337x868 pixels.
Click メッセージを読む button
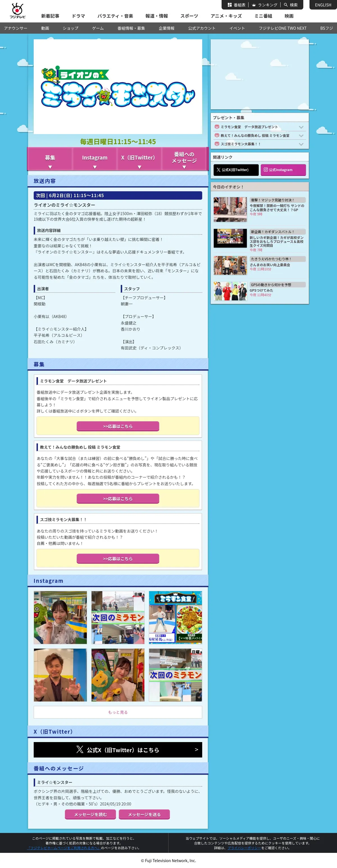[x=90, y=814]
